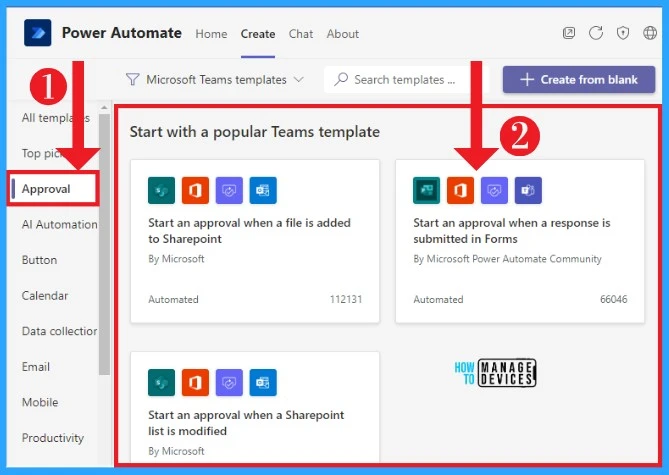The image size is (669, 475).
Task: Select Top picks category
Action: point(47,153)
